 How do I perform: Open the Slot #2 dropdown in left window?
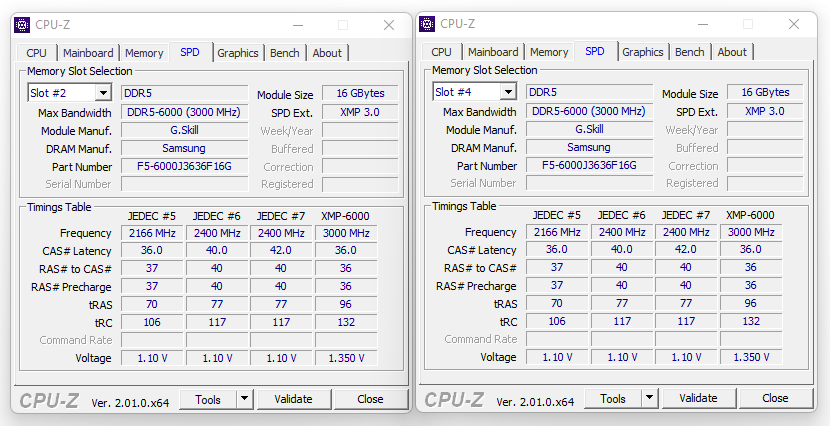click(103, 93)
